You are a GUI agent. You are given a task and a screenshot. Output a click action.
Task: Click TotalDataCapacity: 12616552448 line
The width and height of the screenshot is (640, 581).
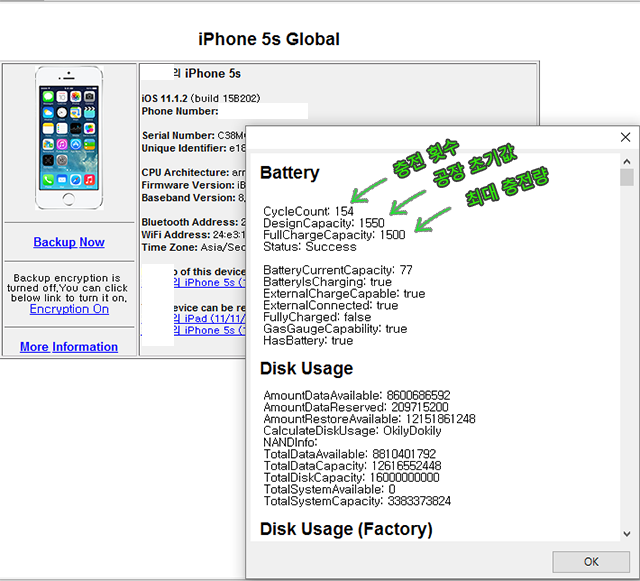click(x=352, y=466)
